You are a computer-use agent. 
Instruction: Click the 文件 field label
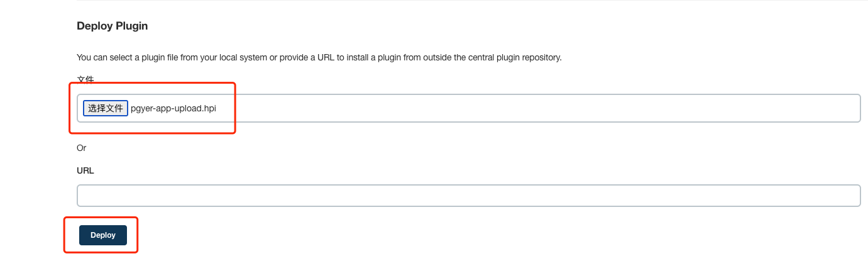tap(85, 79)
